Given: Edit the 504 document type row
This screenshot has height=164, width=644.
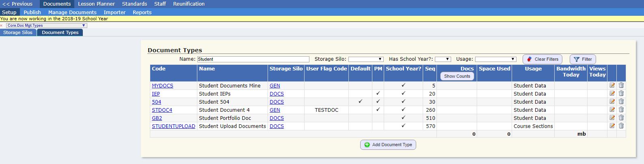Looking at the screenshot, I should [x=612, y=102].
